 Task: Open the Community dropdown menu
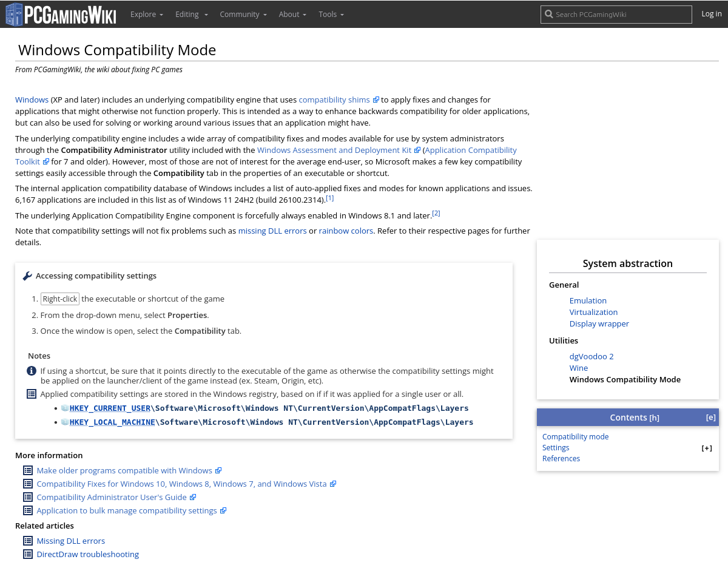coord(243,14)
